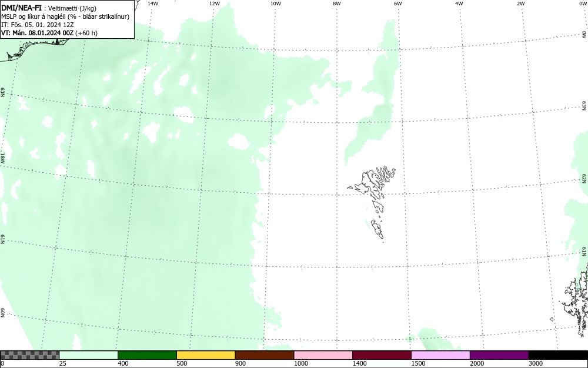Click the '10W' longitude label
Image resolution: width=588 pixels, height=368 pixels.
click(275, 4)
